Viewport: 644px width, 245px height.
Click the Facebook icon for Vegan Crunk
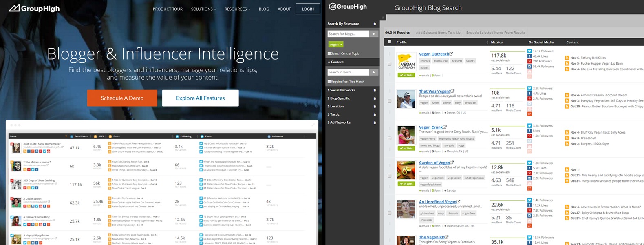[529, 131]
